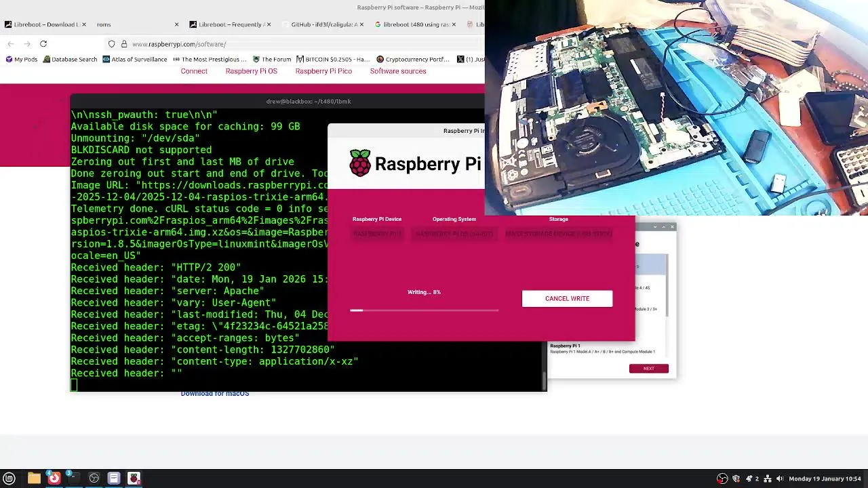This screenshot has width=868, height=488.
Task: Open The Forum bookmark
Action: pos(271,59)
